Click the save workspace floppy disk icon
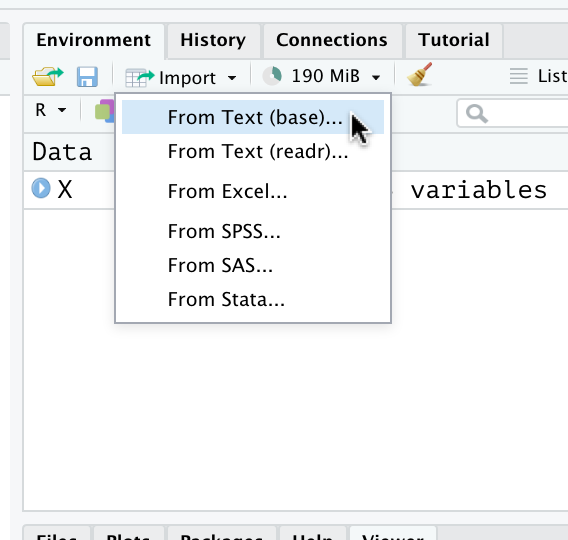The width and height of the screenshot is (568, 540). [87, 77]
